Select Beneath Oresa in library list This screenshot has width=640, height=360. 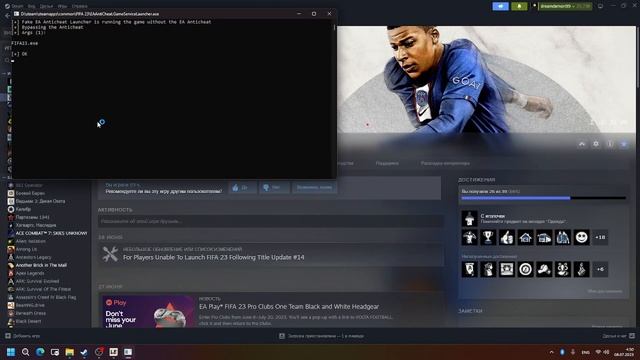31,313
